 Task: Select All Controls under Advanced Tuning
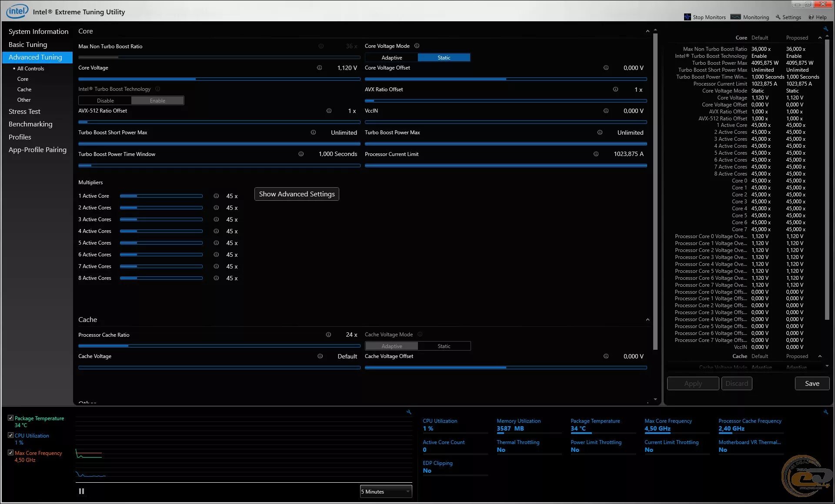coord(30,69)
